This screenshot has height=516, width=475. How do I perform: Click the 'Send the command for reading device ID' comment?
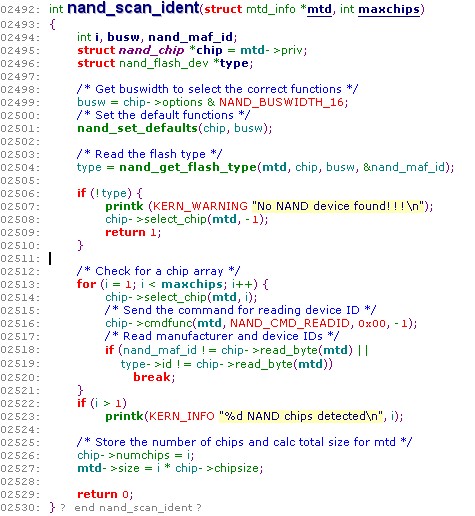click(x=240, y=310)
